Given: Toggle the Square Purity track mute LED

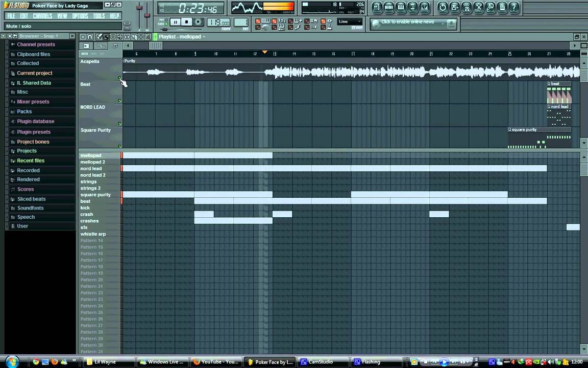Looking at the screenshot, I should click(119, 147).
